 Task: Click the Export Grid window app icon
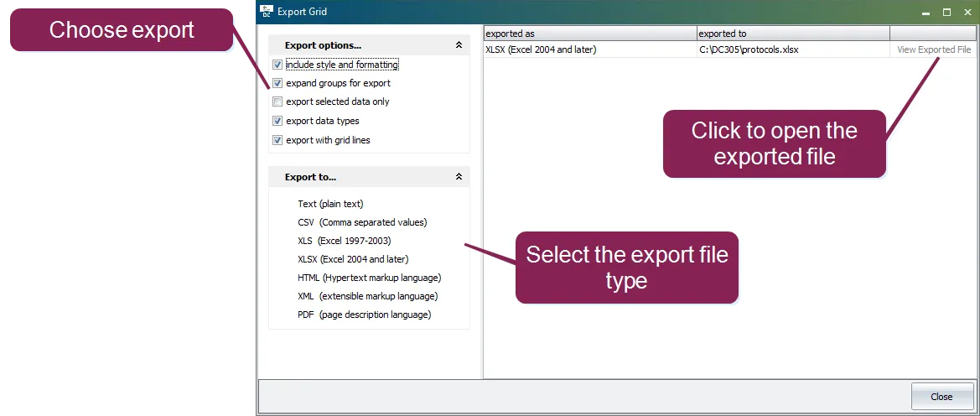[267, 11]
